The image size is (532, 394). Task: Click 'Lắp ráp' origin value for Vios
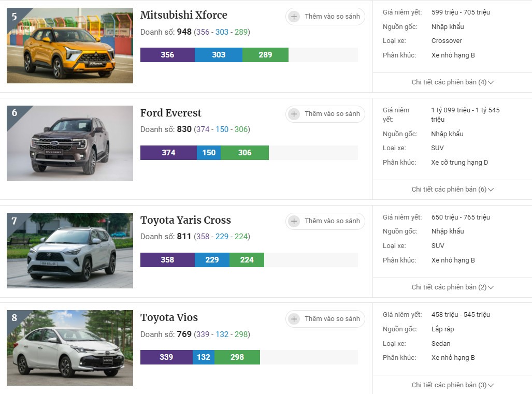443,329
